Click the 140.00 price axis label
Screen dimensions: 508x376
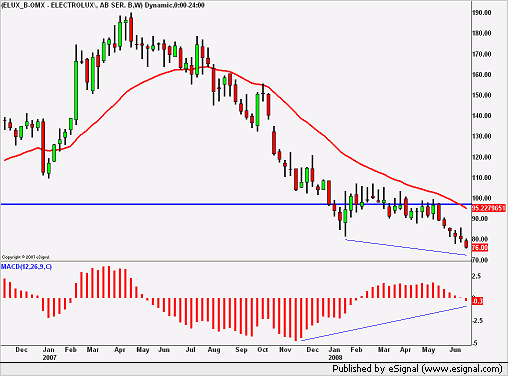[x=482, y=116]
